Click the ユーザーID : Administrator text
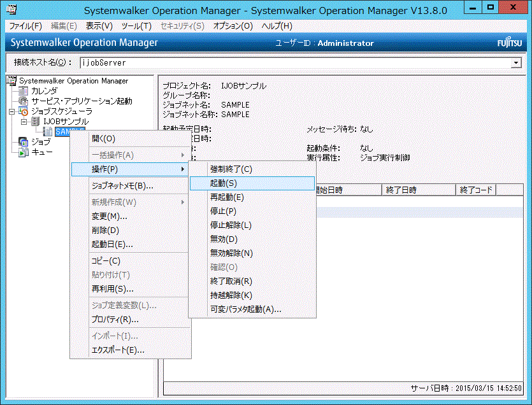 click(324, 43)
